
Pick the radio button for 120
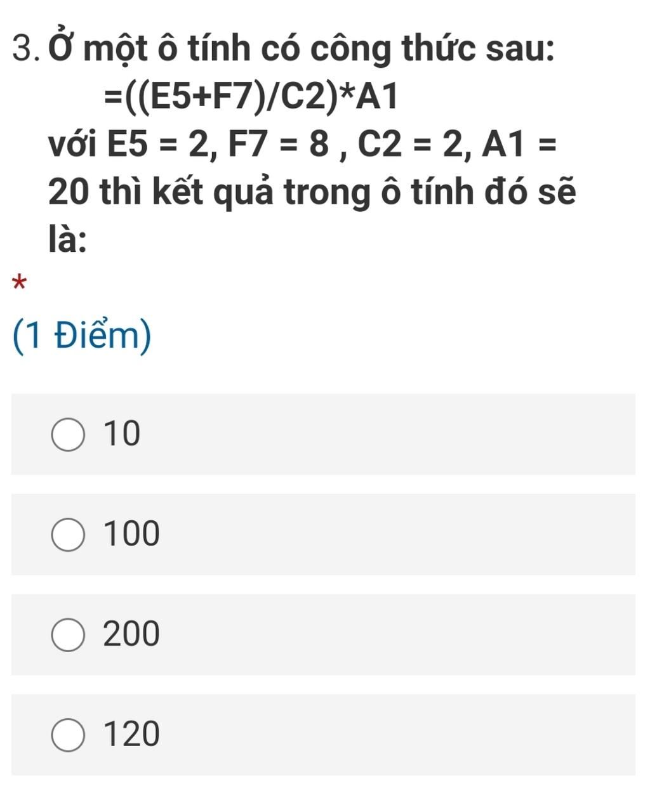[67, 735]
